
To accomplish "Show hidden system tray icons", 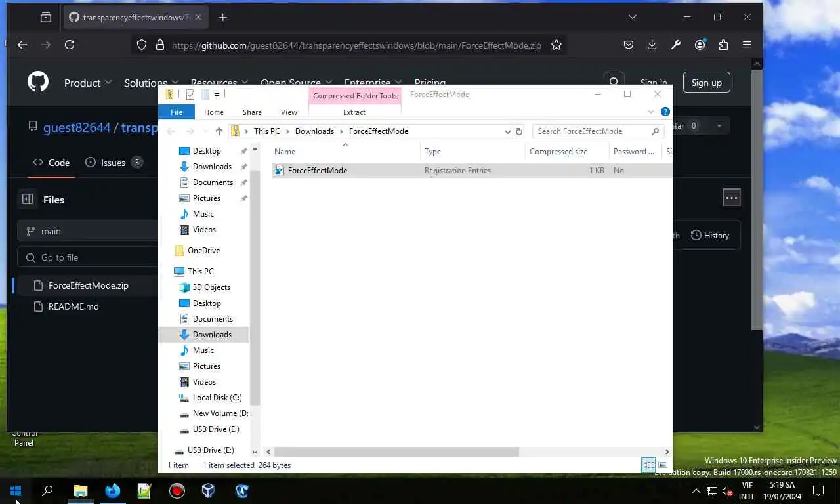I will point(696,491).
